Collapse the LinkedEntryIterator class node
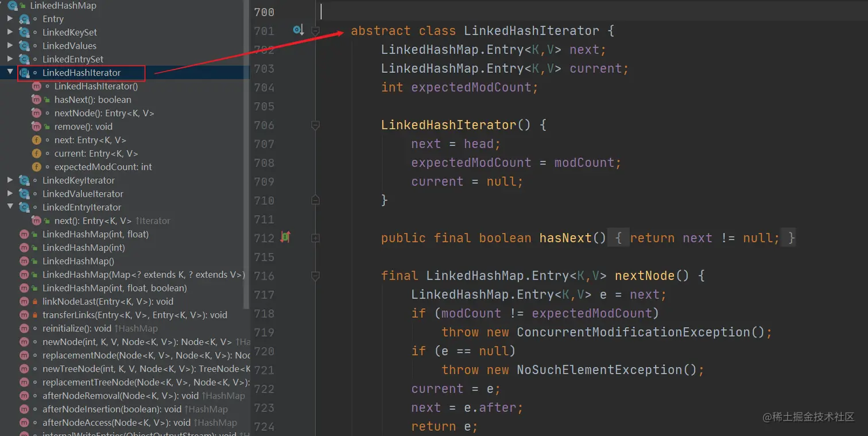 10,207
